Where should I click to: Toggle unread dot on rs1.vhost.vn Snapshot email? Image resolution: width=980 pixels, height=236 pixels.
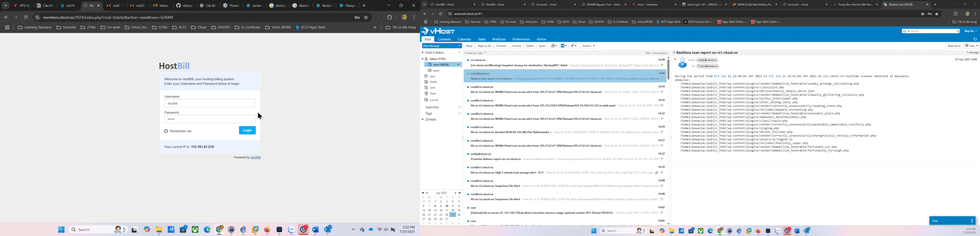pos(468,60)
